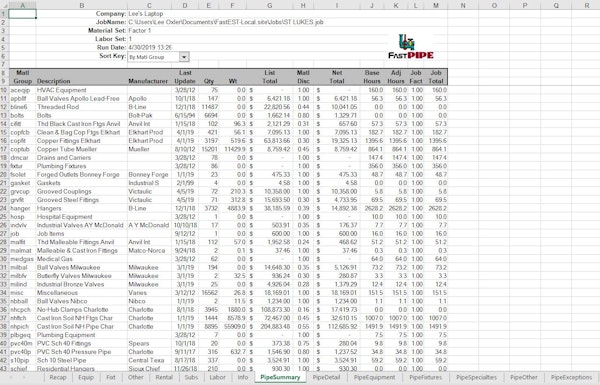Click cell A1

coord(22,14)
